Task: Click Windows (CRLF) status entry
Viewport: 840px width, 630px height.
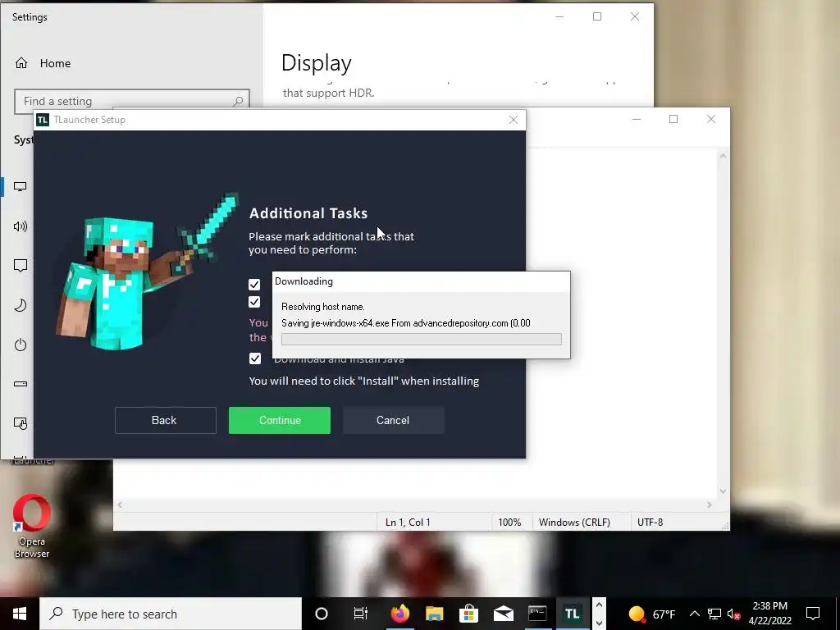Action: (574, 523)
